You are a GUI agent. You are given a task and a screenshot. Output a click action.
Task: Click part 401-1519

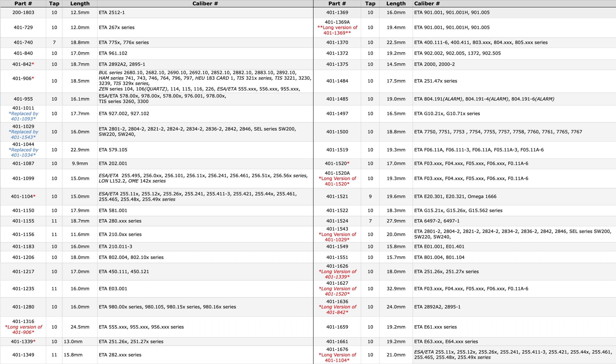tap(337, 150)
